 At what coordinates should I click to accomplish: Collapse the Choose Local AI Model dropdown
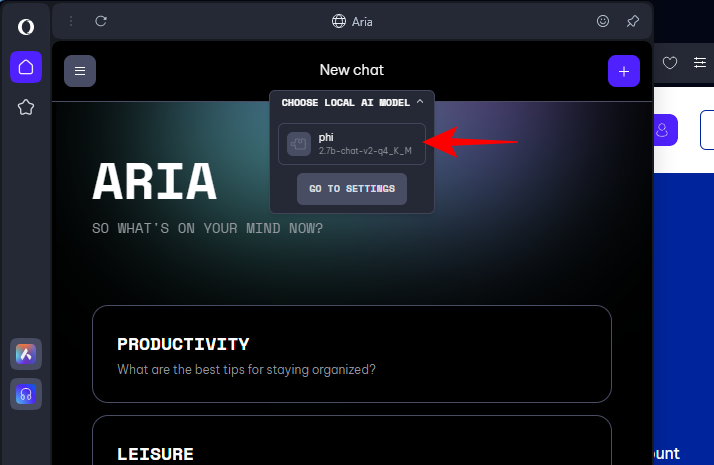click(420, 102)
